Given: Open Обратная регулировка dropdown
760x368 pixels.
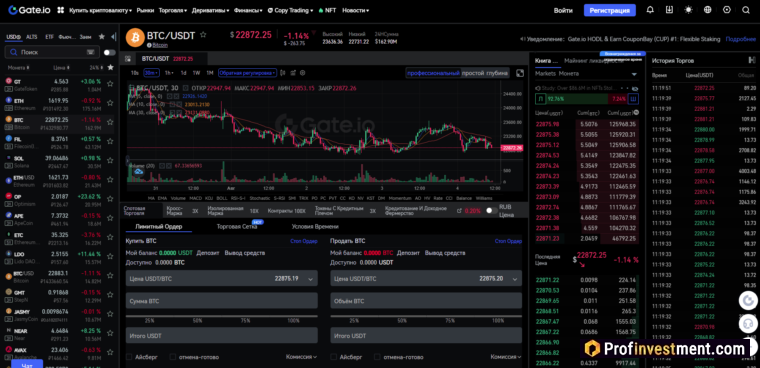Looking at the screenshot, I should click(247, 73).
